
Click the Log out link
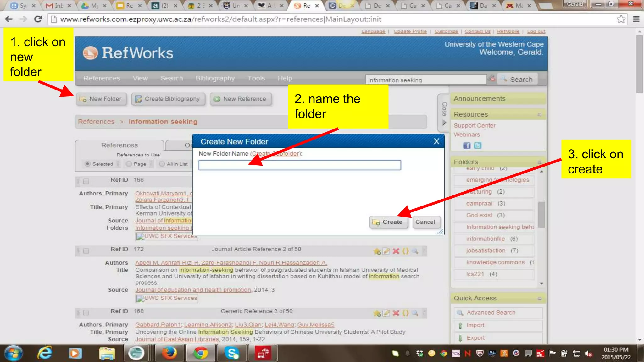coord(536,31)
